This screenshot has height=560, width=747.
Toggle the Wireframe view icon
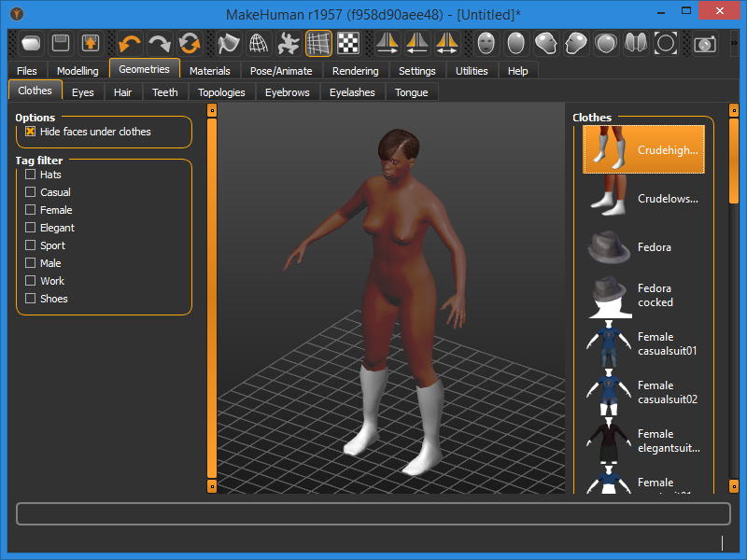[x=259, y=43]
